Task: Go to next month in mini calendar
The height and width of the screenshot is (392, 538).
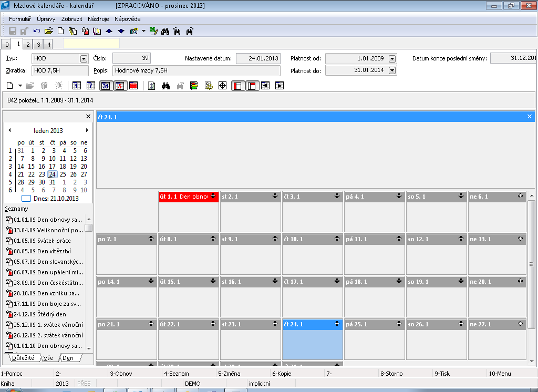Action: [x=87, y=130]
